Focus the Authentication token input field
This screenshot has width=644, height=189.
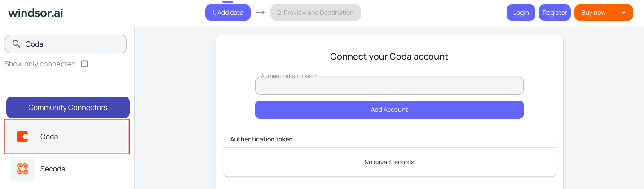pos(389,86)
